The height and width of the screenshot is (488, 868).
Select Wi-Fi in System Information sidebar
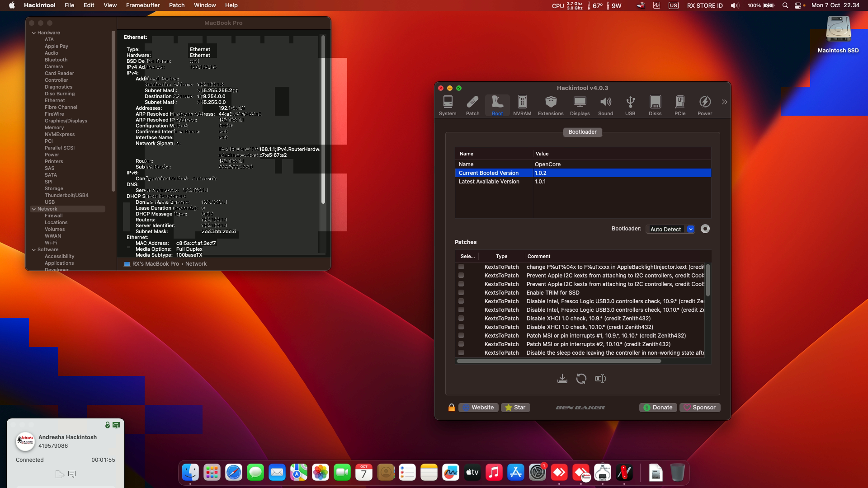(51, 243)
